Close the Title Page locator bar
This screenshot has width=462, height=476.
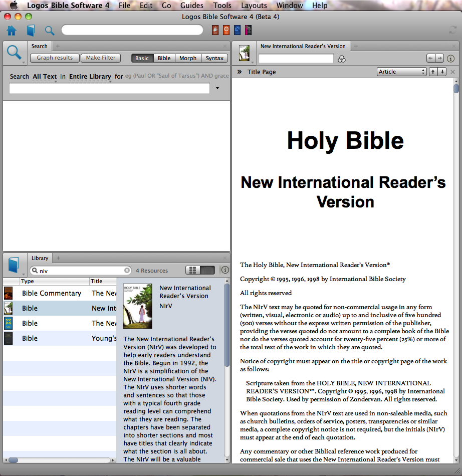[x=452, y=72]
